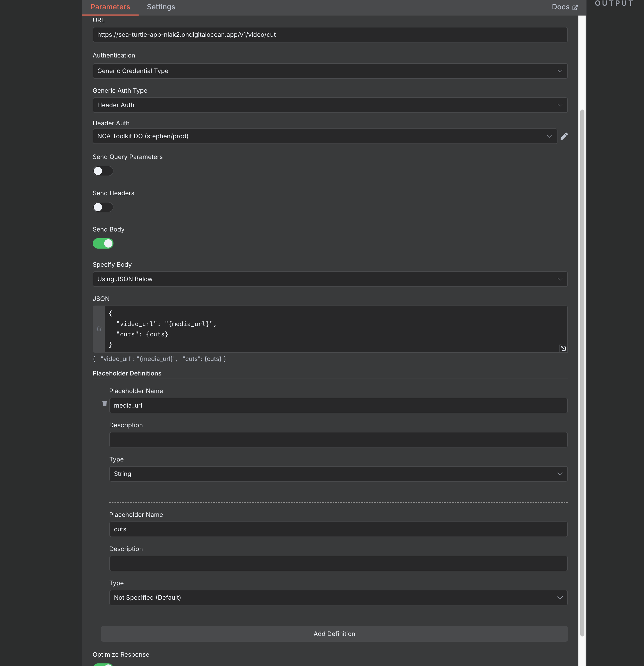Select the Parameters tab
Screen dimensions: 644x666
coord(110,7)
